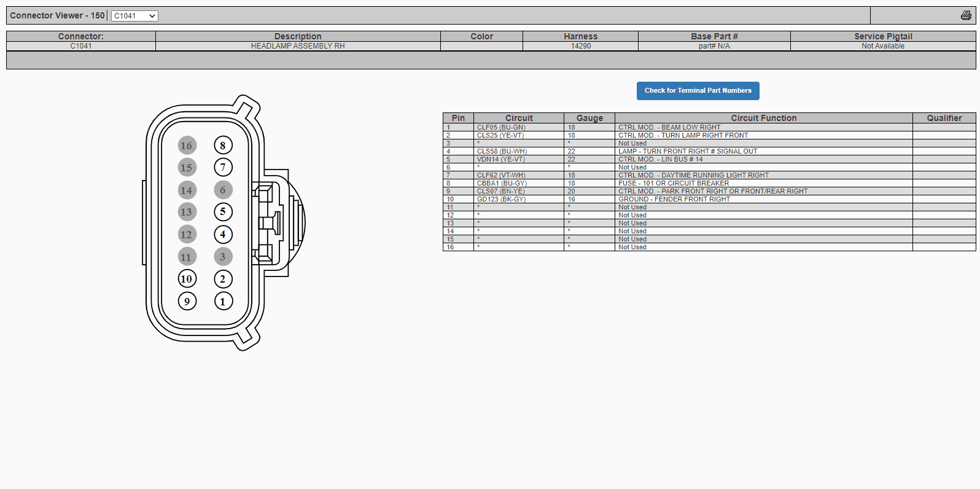Click circuit VDN14 (YE-VT) cell
The image size is (980, 489).
[519, 159]
